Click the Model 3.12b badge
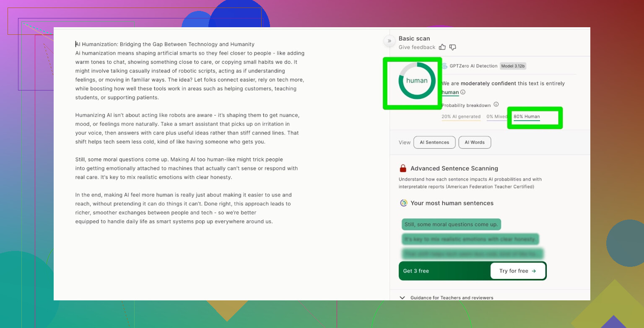Screen dimensions: 644x328 (513, 66)
